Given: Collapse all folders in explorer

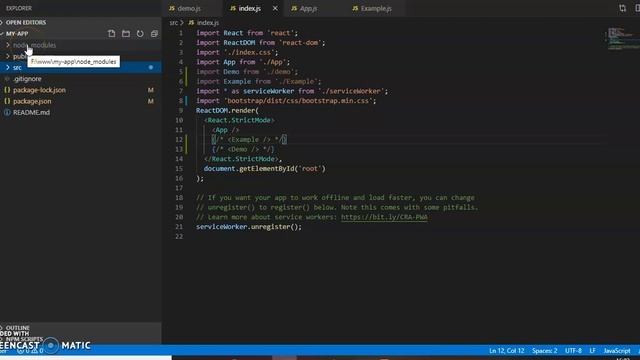Looking at the screenshot, I should 154,33.
